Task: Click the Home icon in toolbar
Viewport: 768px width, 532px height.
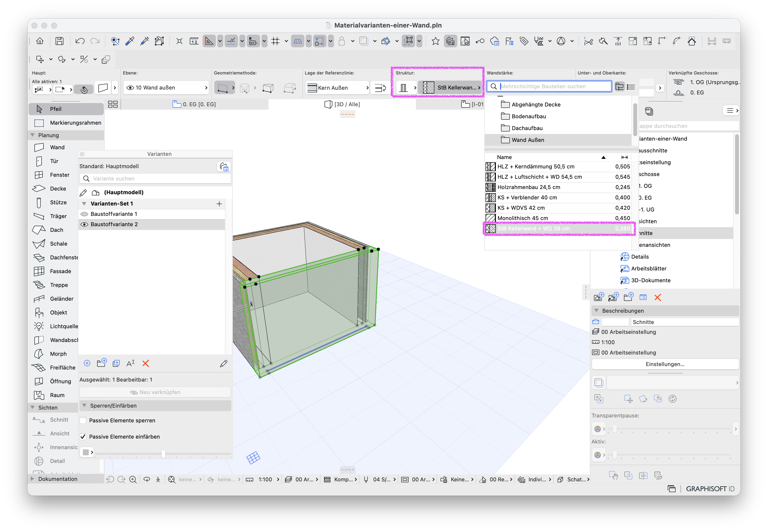Action: coord(40,41)
